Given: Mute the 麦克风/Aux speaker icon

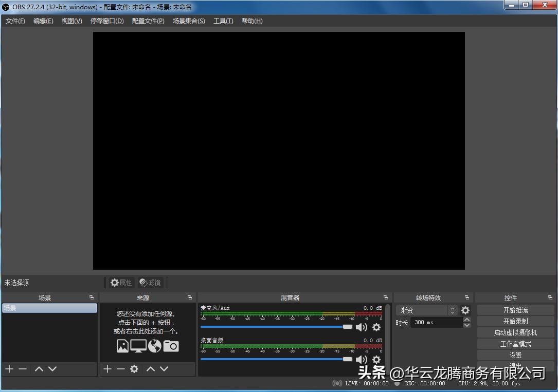Looking at the screenshot, I should coord(362,327).
